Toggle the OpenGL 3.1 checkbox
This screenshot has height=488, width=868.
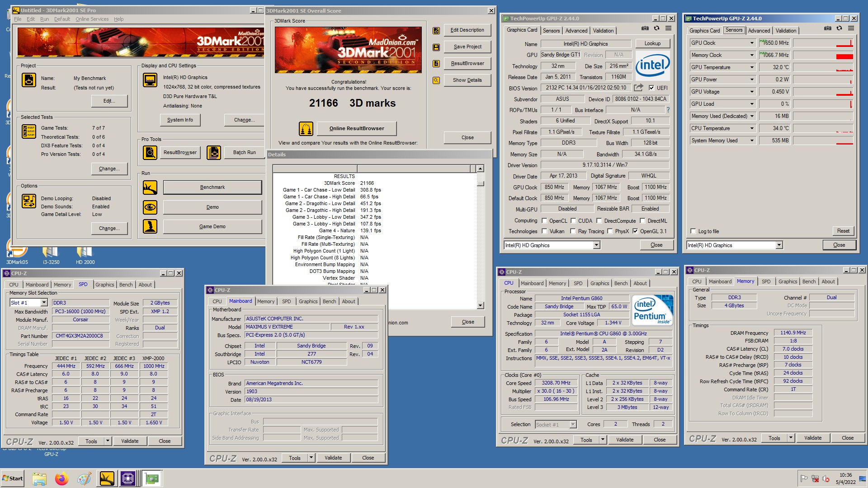click(635, 231)
